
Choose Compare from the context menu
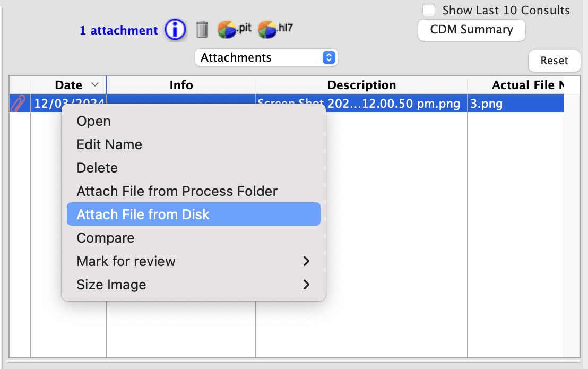(105, 238)
